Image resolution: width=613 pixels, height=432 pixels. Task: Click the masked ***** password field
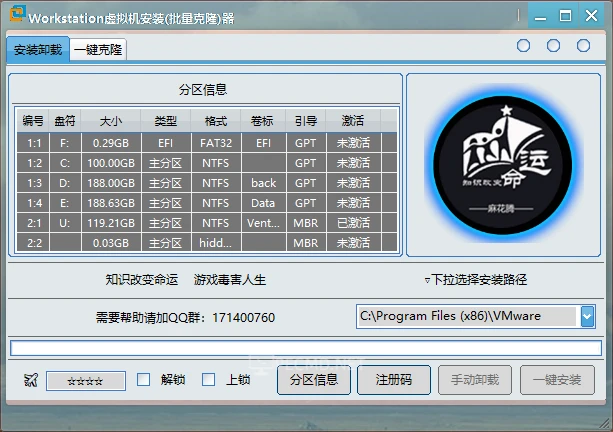click(x=86, y=381)
